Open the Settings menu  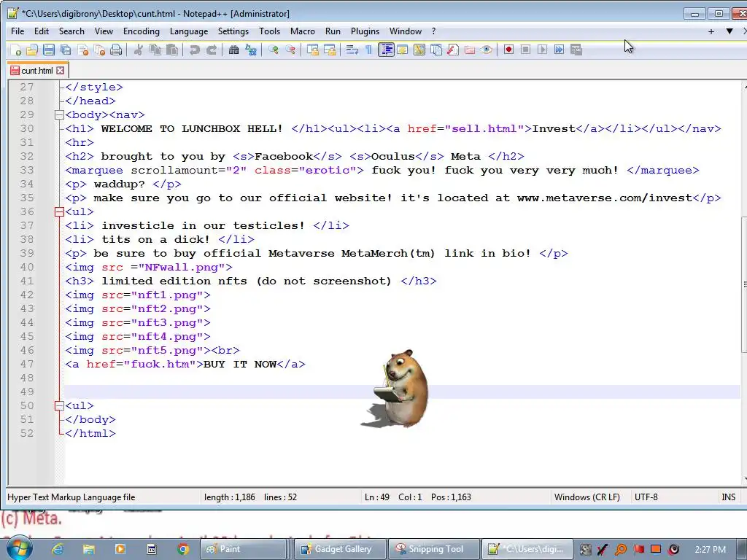click(233, 31)
